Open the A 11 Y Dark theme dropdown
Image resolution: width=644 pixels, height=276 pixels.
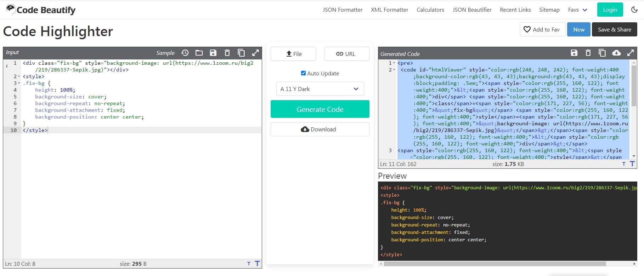coord(320,89)
